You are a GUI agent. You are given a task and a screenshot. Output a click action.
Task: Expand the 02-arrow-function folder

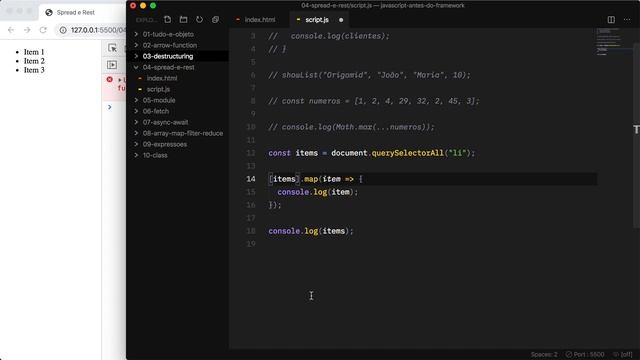coord(136,45)
